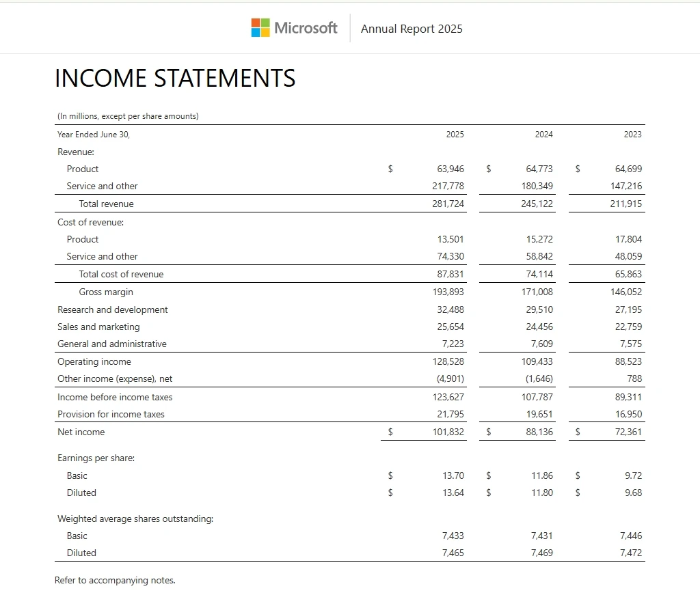This screenshot has height=608, width=700.
Task: Collapse the Earnings per share section
Action: pos(96,458)
